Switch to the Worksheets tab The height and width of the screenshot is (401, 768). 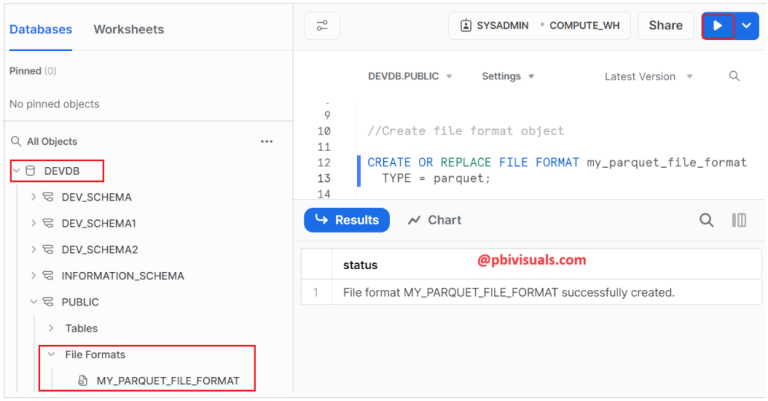pyautogui.click(x=129, y=29)
